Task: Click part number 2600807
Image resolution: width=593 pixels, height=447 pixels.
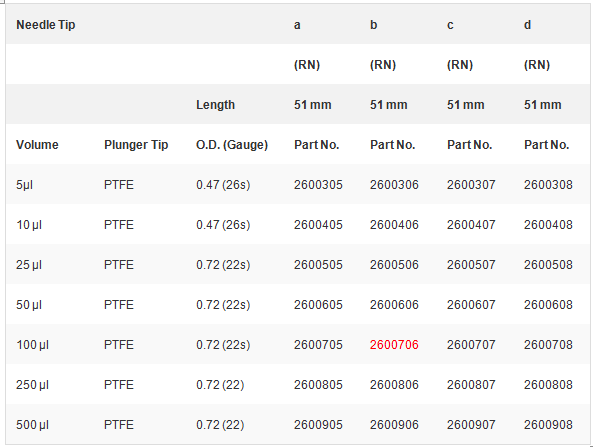Action: (471, 385)
